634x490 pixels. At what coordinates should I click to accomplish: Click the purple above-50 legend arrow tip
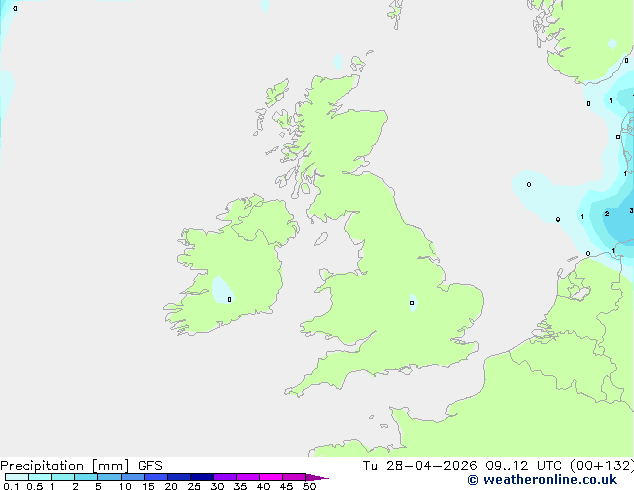pyautogui.click(x=317, y=477)
